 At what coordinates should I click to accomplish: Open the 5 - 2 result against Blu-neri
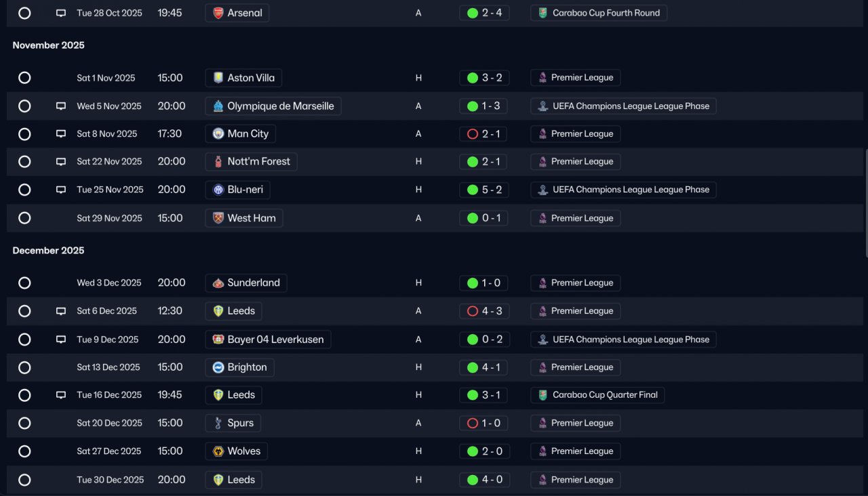click(x=484, y=190)
